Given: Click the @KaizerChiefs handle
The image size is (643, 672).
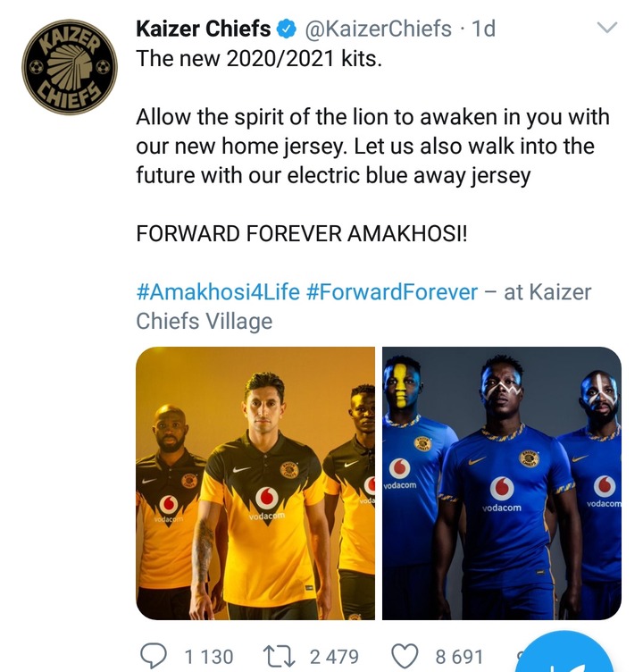Looking at the screenshot, I should [x=379, y=29].
